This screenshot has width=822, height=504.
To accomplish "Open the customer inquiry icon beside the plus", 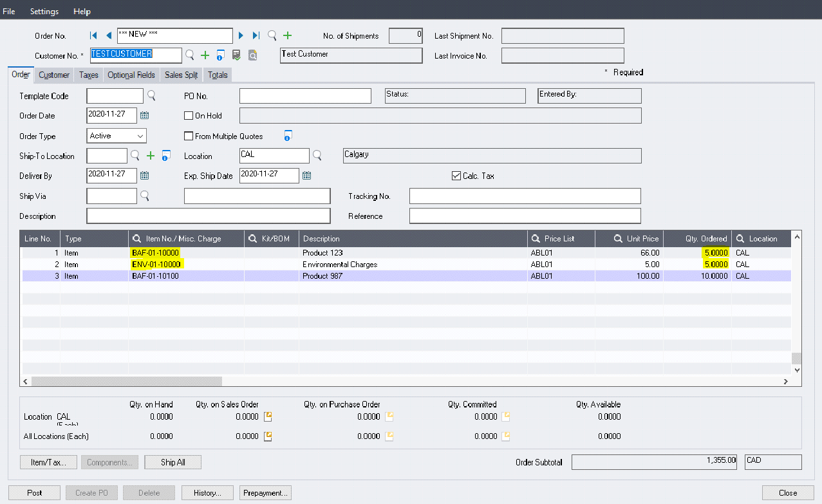I will coord(220,55).
